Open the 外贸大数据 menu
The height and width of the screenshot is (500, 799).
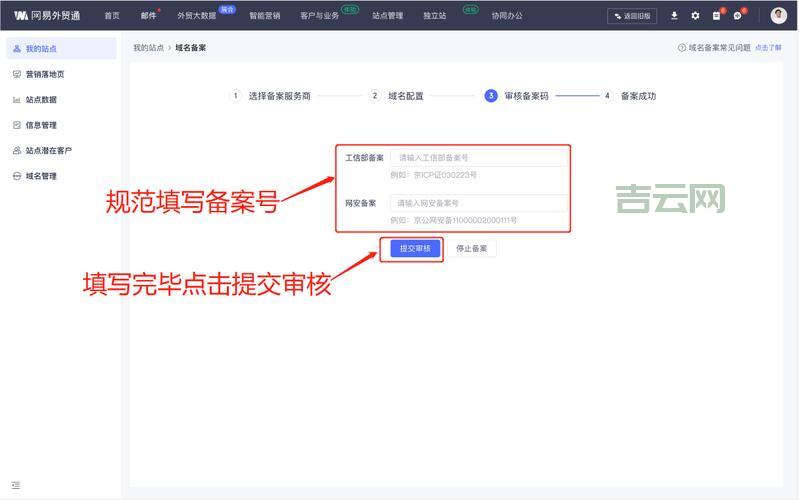(197, 16)
